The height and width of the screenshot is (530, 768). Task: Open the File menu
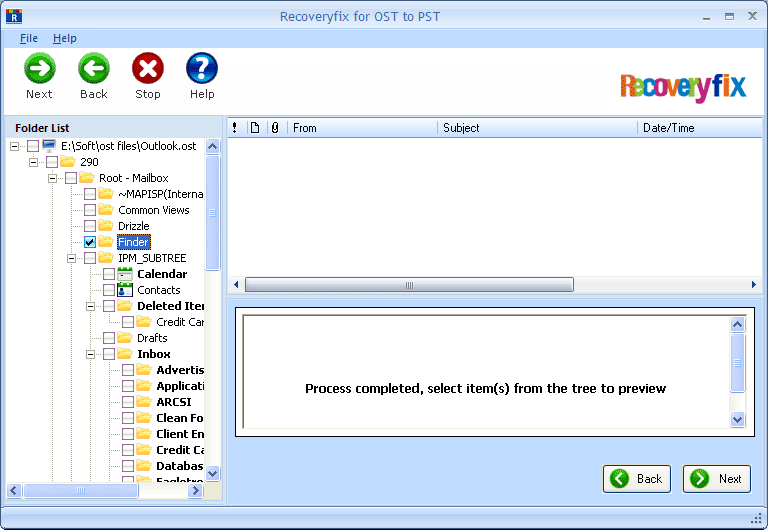[x=29, y=38]
